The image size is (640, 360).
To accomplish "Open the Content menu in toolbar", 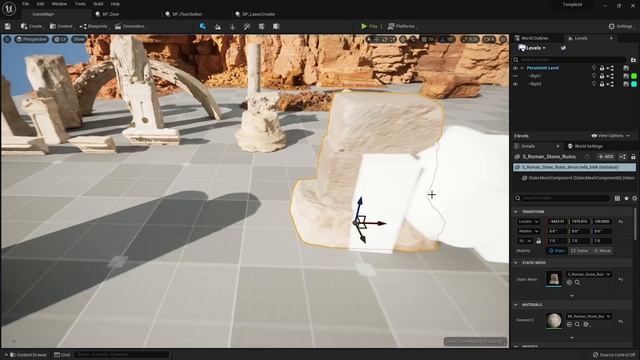I will point(61,26).
